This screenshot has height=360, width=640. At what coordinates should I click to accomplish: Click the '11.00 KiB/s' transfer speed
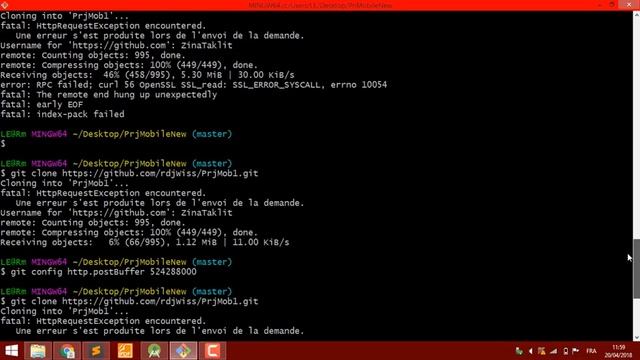(261, 242)
